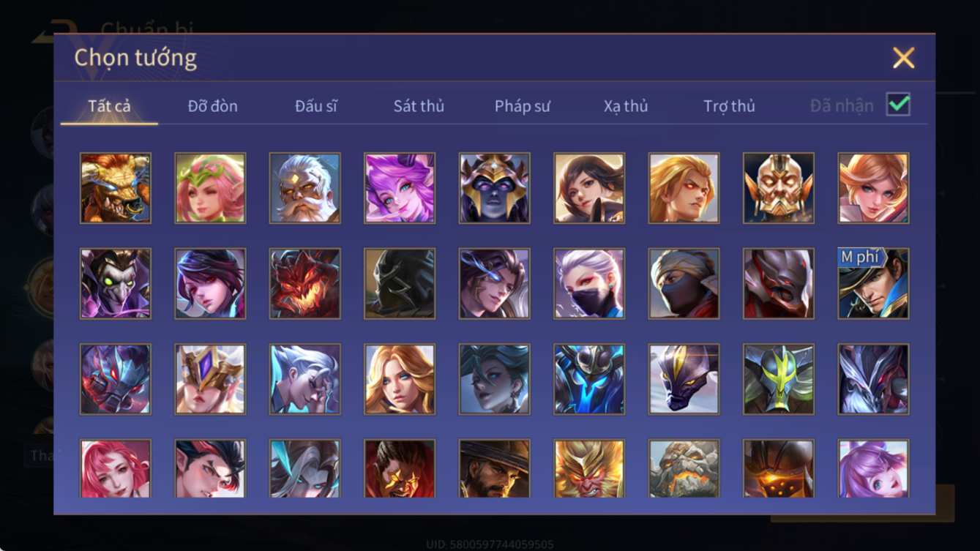Switch to the 'Đỡ đòn' tab
This screenshot has width=980, height=551.
[x=213, y=106]
